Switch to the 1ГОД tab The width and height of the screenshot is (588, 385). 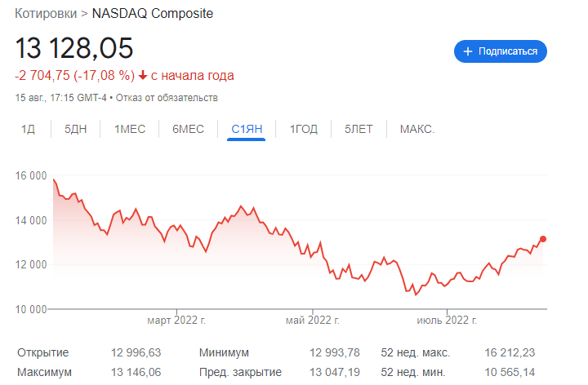pyautogui.click(x=304, y=129)
